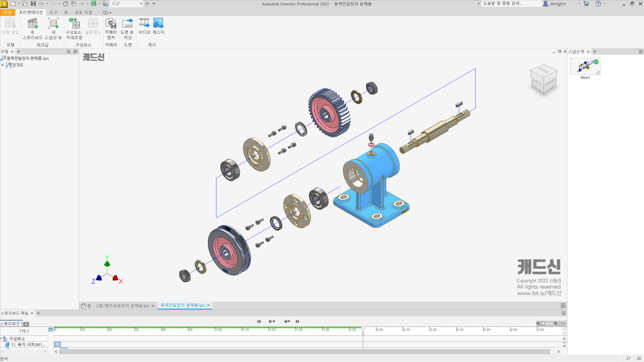Switch to 2열V벨트유동장치 분해품.ipn document tab
The image size is (644, 362).
(x=122, y=306)
